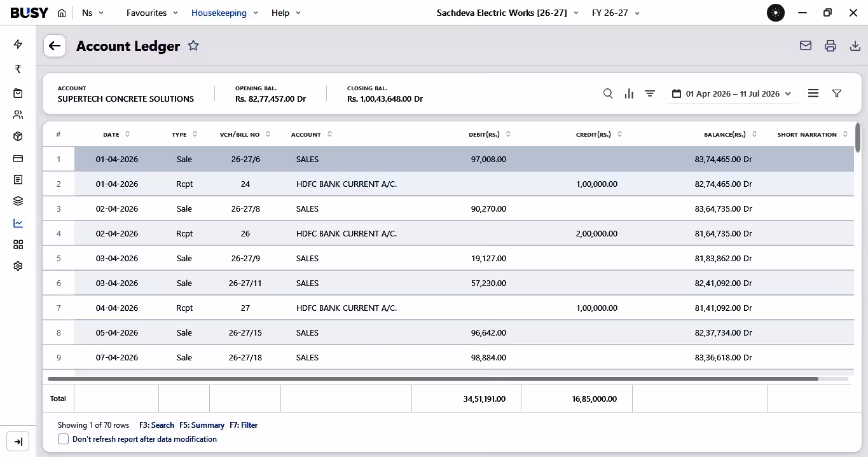
Task: Open the layers sidebar icon
Action: [x=18, y=201]
